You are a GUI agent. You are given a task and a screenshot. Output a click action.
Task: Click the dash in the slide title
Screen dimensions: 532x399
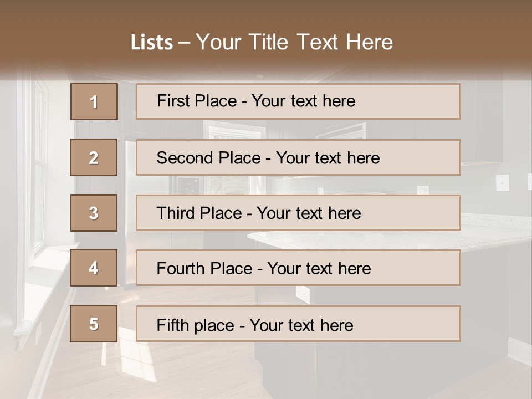[x=185, y=43]
